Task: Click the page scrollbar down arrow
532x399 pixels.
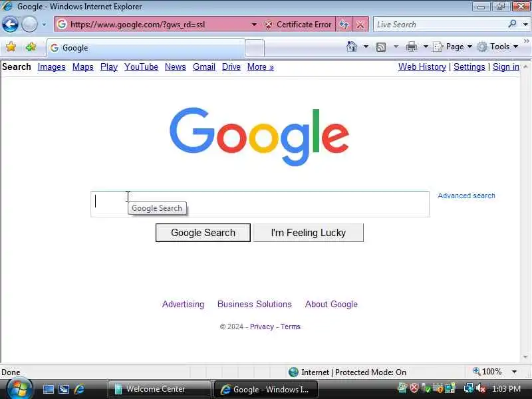Action: (525, 356)
